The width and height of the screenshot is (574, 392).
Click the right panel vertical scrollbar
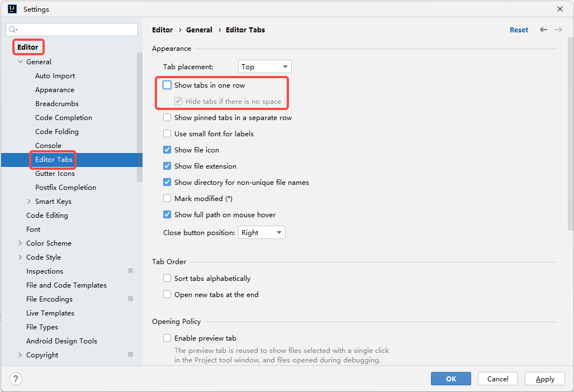point(570,134)
